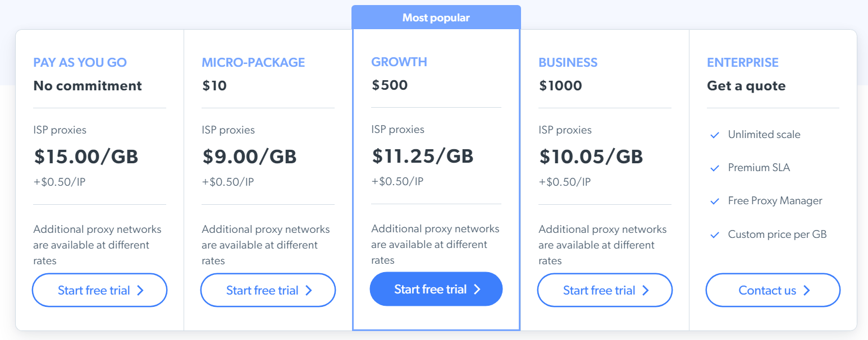Viewport: 868px width, 340px height.
Task: Click the $9.00/GB Micro-Package rate
Action: pyautogui.click(x=249, y=157)
